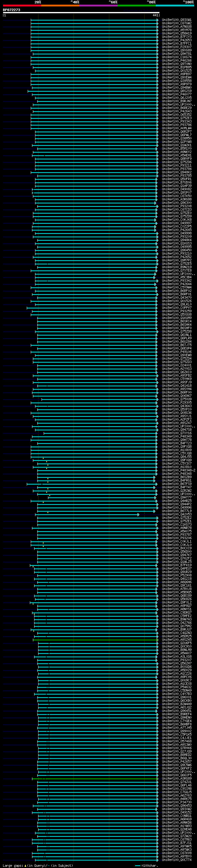Click the UniRef100_P52908 label
Image resolution: width=197 pixels, height=868 pixels.
coord(177,575)
